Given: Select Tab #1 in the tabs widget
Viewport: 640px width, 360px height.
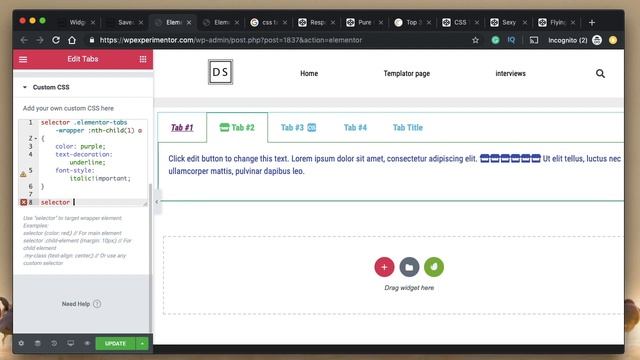Looking at the screenshot, I should tap(182, 128).
